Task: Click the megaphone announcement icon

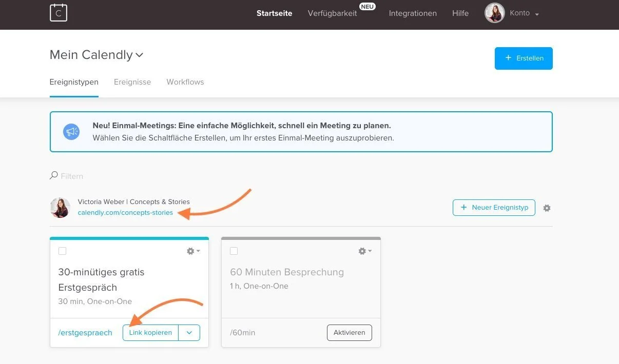Action: point(71,132)
